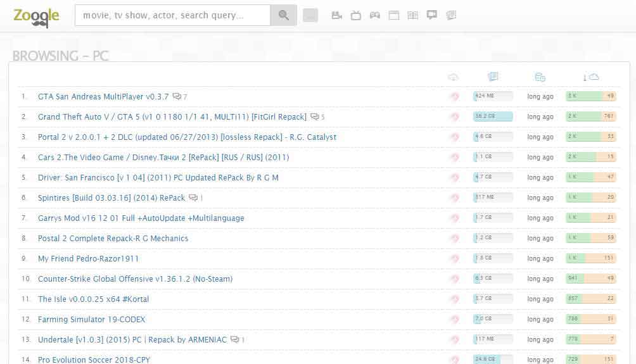Open Portal 2 R.G. Catalyst torrent
Viewport: 636px width, 364px height.
coord(187,137)
